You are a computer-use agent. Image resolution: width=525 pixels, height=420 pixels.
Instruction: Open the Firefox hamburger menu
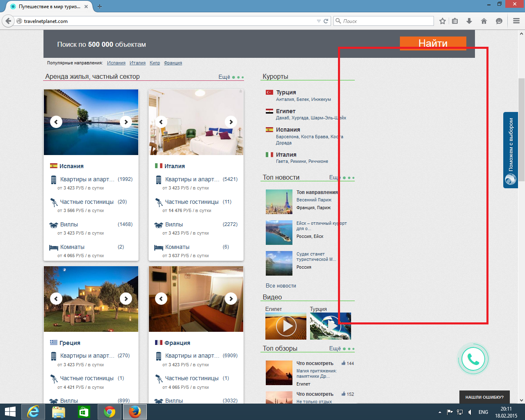[516, 21]
